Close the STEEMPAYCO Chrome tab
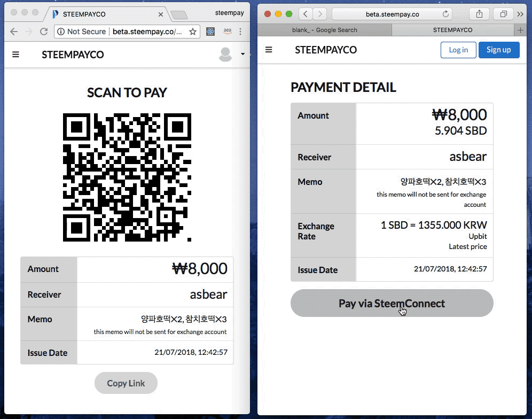This screenshot has height=419, width=532. point(161,14)
